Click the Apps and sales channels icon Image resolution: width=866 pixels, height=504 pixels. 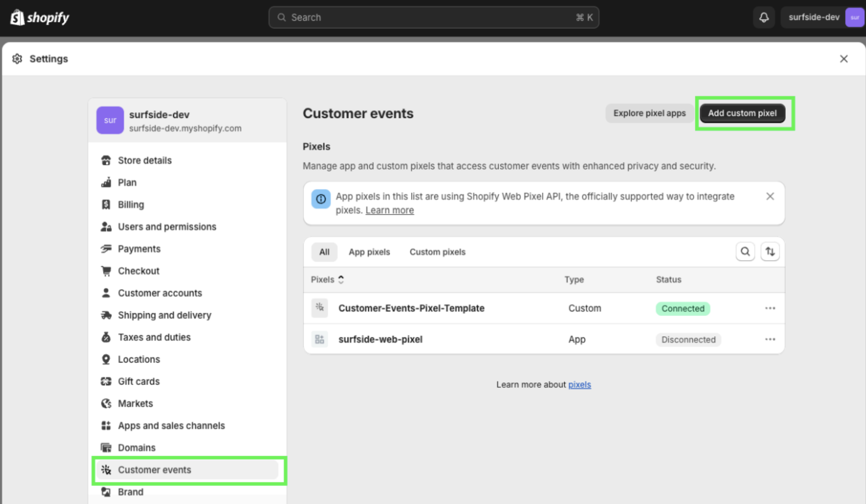106,425
